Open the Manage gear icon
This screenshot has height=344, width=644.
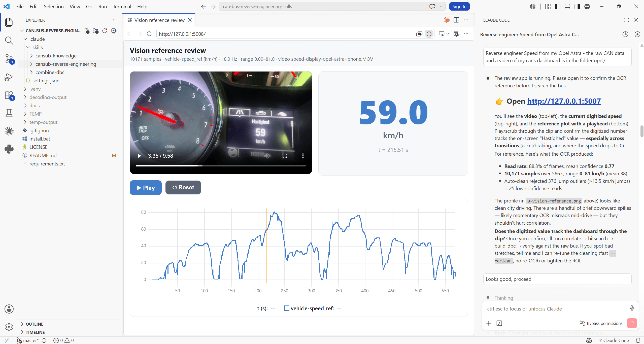pyautogui.click(x=9, y=327)
